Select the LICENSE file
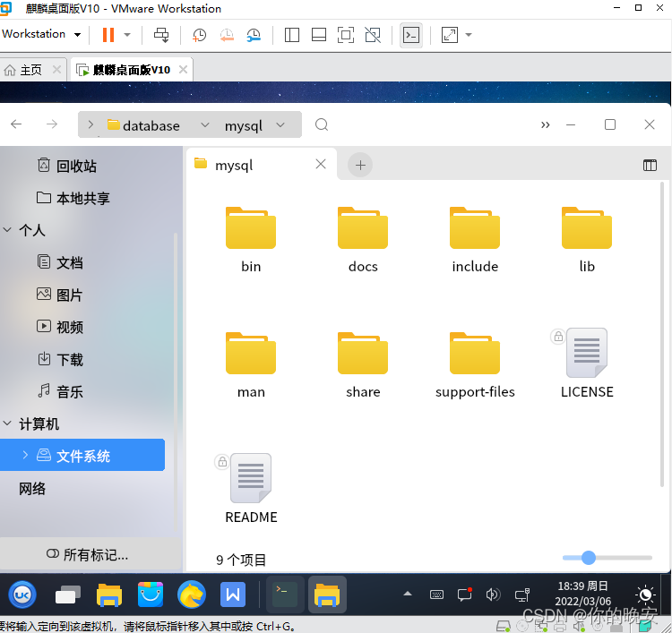 coord(587,364)
